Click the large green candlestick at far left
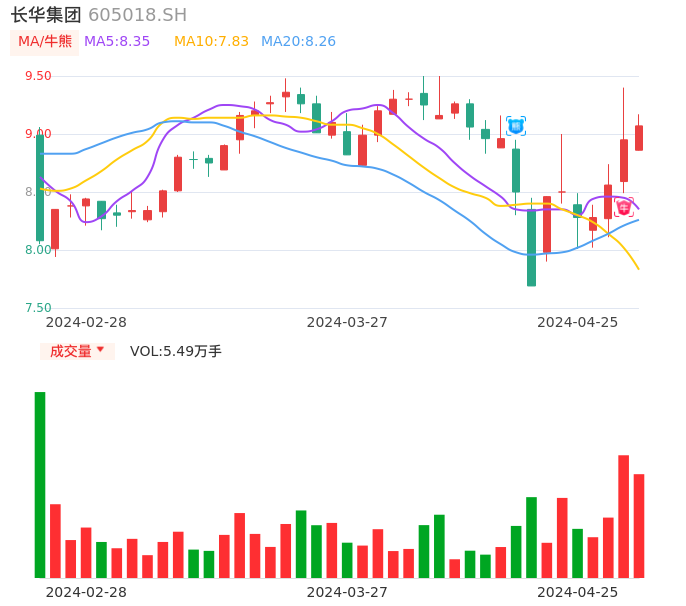 [x=40, y=188]
